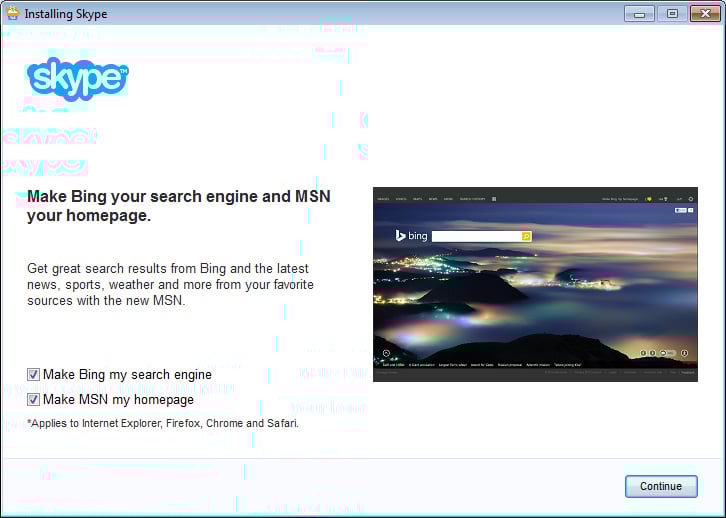Click the paragraph "Get great search results from Bing"
Image resolution: width=726 pixels, height=518 pixels.
(x=170, y=284)
